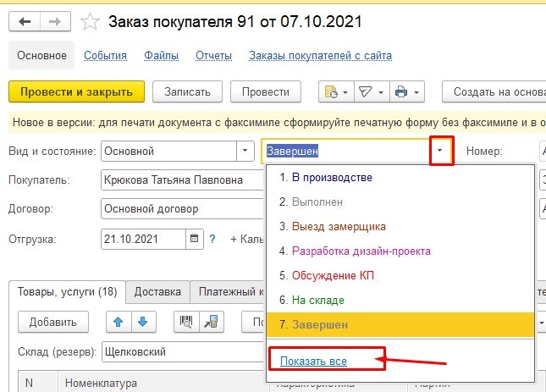Screen dimensions: 546x392
Task: Open the Основной order type dropdown
Action: point(245,151)
